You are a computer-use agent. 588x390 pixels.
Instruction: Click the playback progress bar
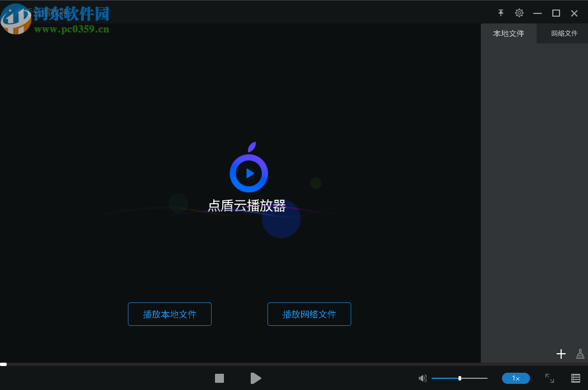[240, 365]
